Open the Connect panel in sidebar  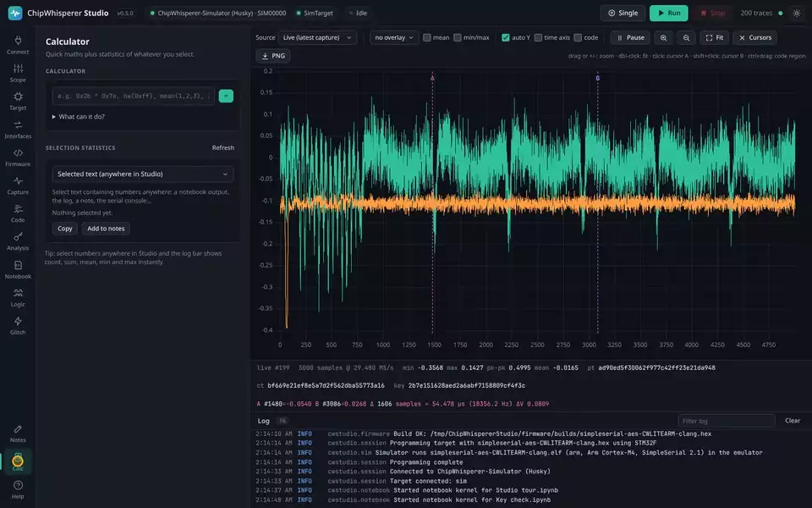[x=18, y=45]
